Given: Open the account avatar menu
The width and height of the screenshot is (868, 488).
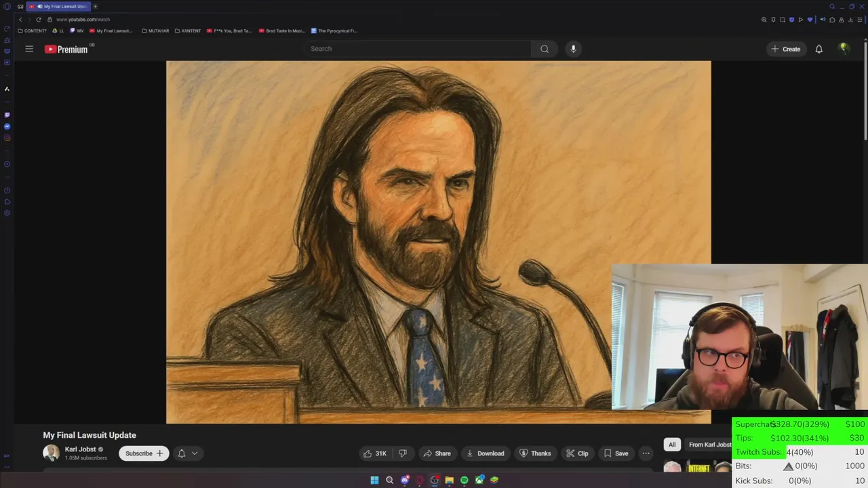Looking at the screenshot, I should [844, 49].
